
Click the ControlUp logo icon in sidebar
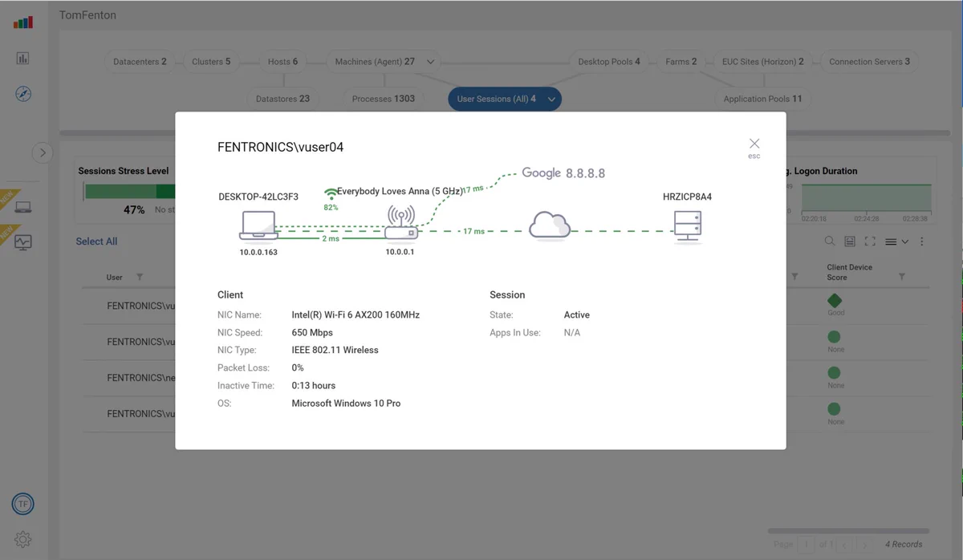[x=23, y=22]
